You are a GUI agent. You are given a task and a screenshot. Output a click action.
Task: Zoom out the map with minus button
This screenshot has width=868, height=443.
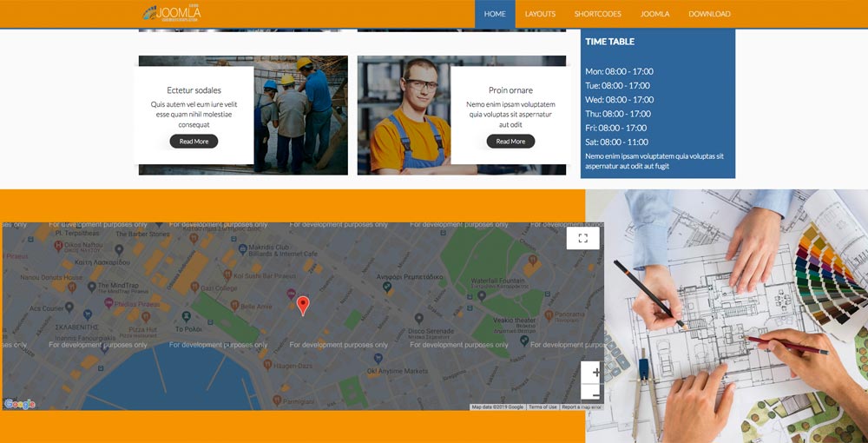595,394
